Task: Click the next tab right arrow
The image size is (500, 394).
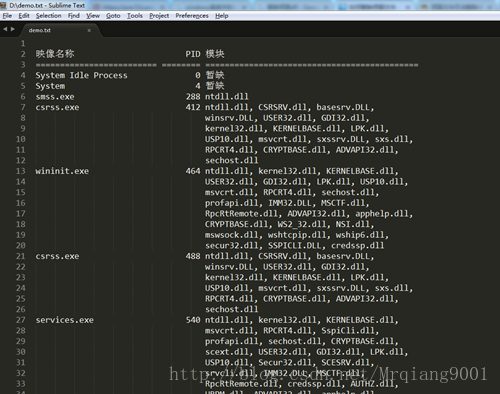Action: coord(13,29)
